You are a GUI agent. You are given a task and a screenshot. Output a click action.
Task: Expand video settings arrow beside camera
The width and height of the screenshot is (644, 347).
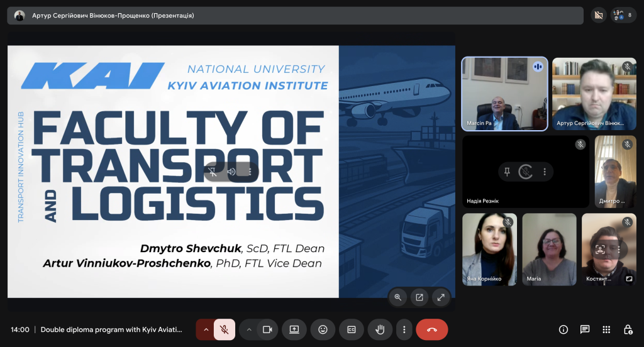tap(249, 329)
